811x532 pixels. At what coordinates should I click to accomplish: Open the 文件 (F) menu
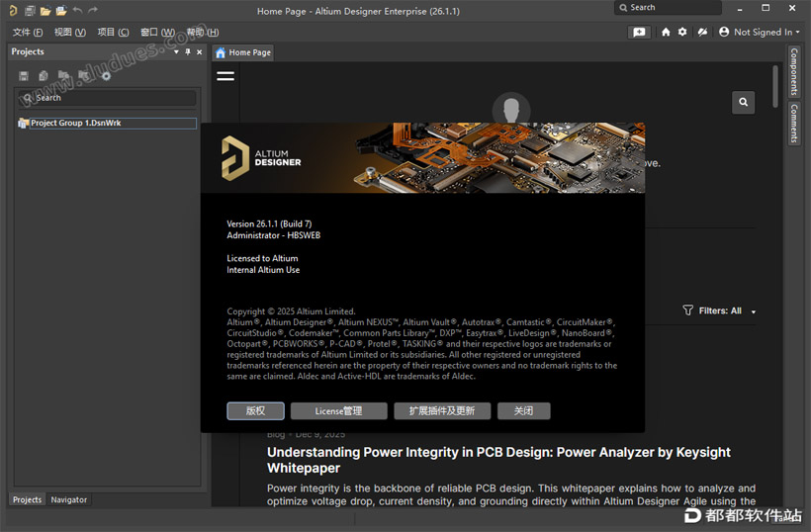pyautogui.click(x=28, y=32)
